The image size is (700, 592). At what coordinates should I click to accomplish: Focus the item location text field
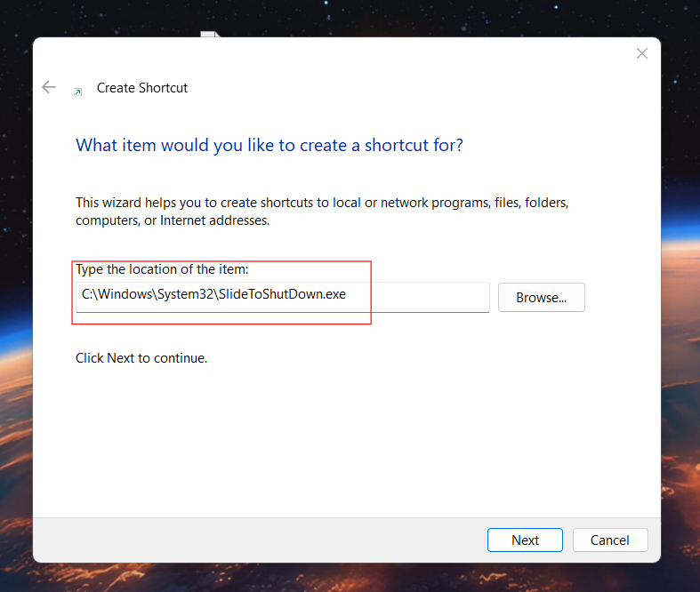(x=418, y=295)
